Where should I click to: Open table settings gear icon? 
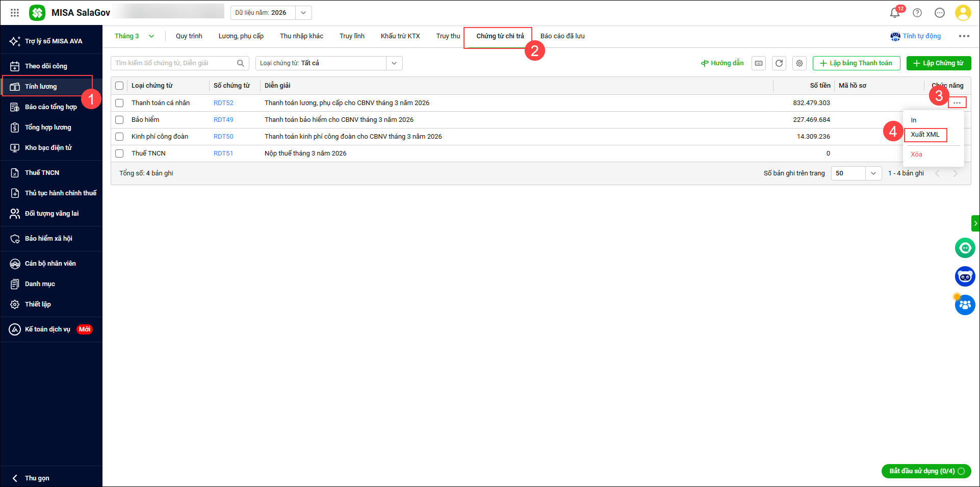coord(800,63)
